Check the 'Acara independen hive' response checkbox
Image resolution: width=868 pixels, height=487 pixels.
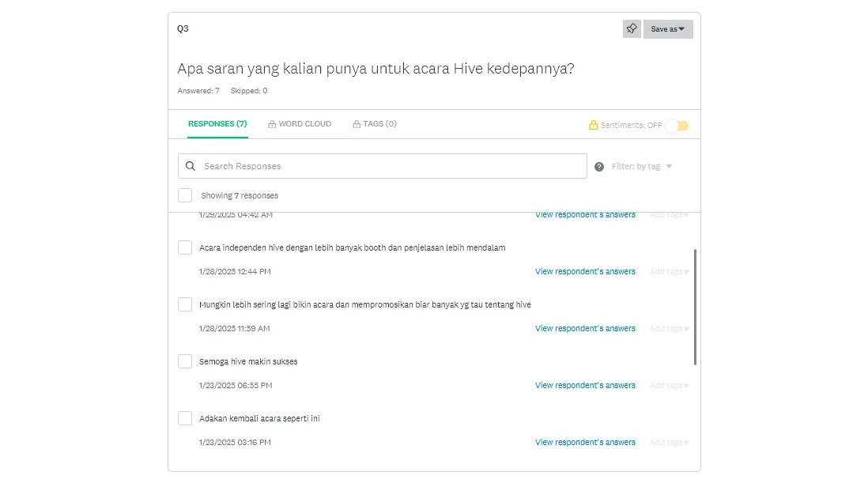pos(185,247)
